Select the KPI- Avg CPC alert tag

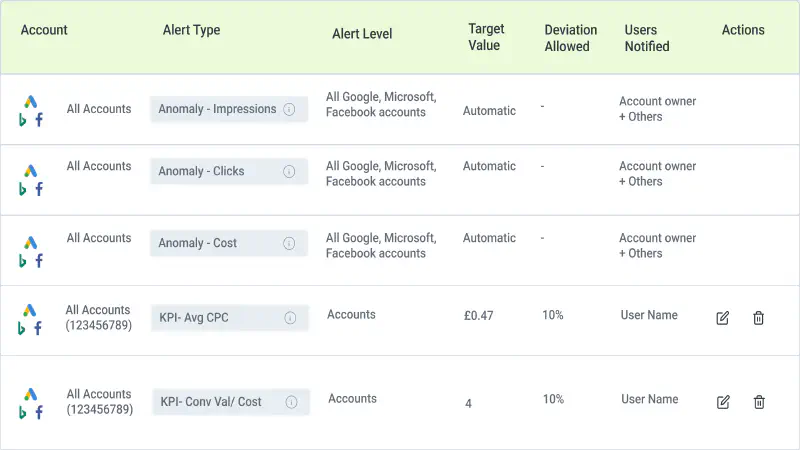click(230, 318)
